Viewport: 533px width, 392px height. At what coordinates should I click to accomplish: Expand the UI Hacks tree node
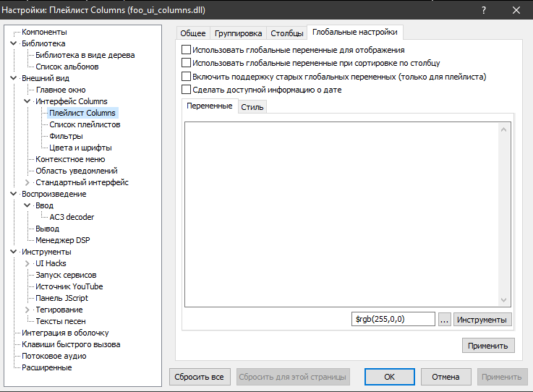(27, 263)
